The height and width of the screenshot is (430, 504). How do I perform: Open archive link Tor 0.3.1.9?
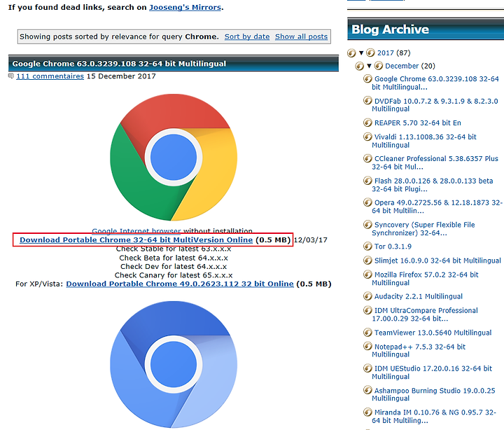[x=393, y=247]
